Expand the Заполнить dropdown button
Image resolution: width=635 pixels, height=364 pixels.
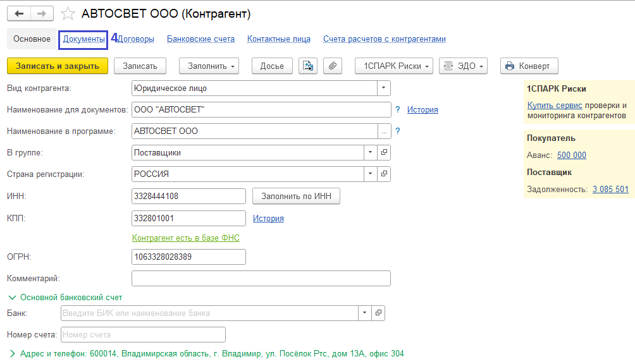click(x=208, y=66)
